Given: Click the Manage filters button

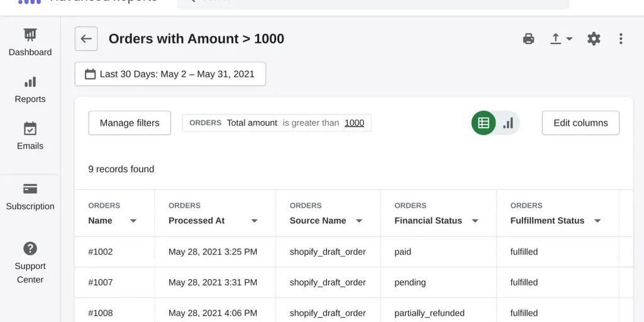Looking at the screenshot, I should pyautogui.click(x=130, y=123).
